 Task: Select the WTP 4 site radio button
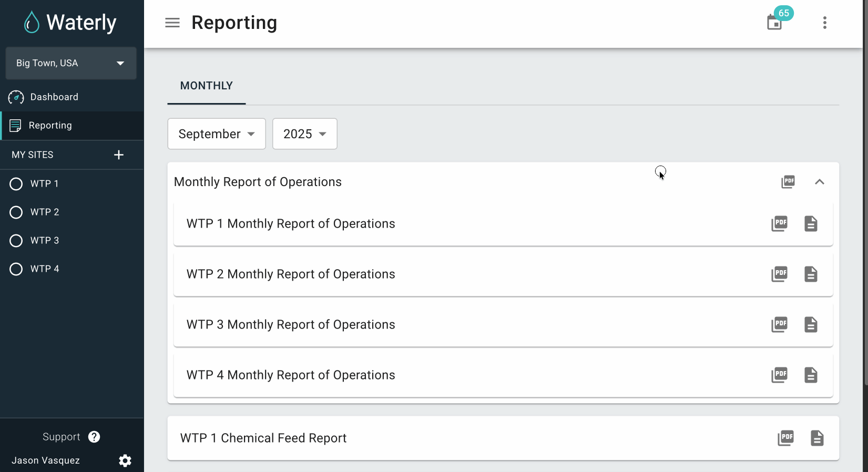[16, 269]
